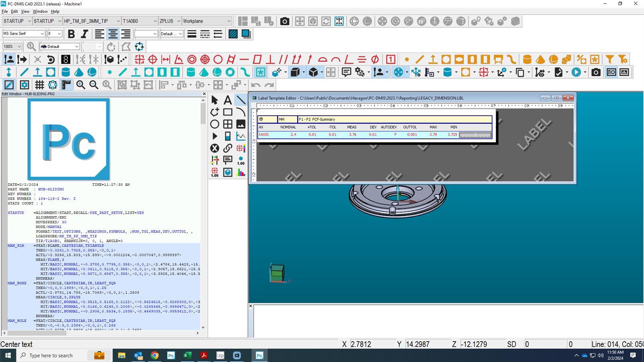644x362 pixels.
Task: Click the teal measured cone feature icon
Action: point(79,72)
